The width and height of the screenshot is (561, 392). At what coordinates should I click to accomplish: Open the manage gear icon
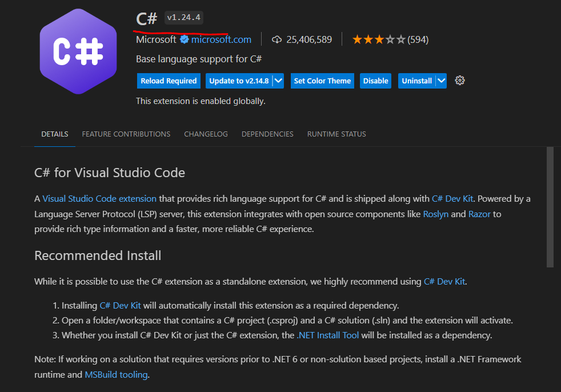point(460,81)
